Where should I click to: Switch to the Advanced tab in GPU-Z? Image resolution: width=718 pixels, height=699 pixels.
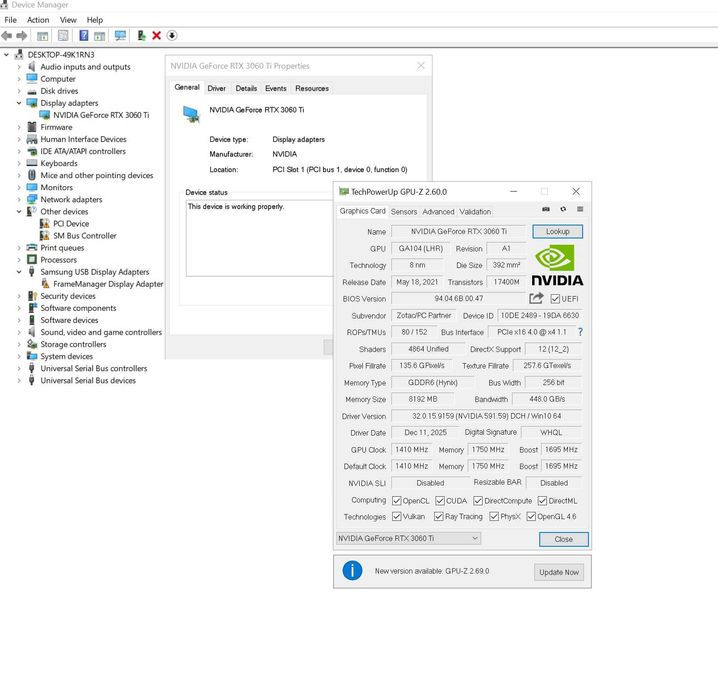[x=438, y=211]
